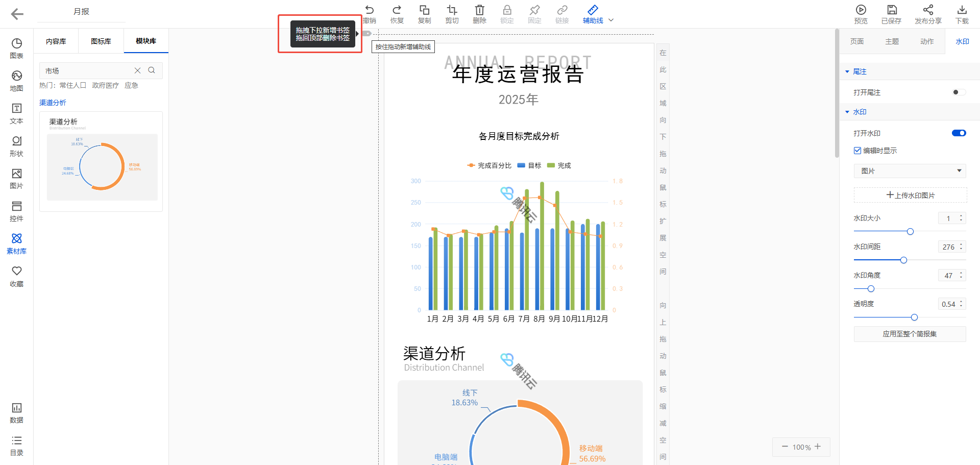Click 应用至整个简报集 button
The width and height of the screenshot is (980, 465).
click(910, 334)
